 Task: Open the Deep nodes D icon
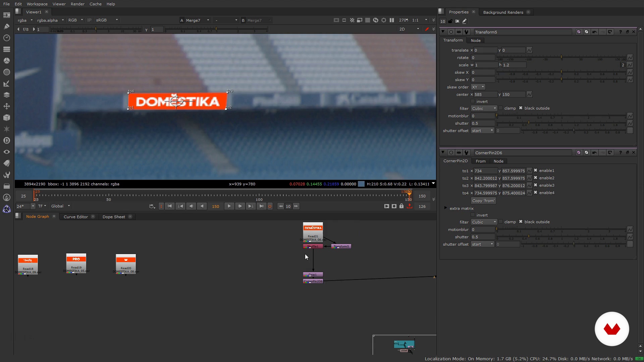click(x=6, y=140)
